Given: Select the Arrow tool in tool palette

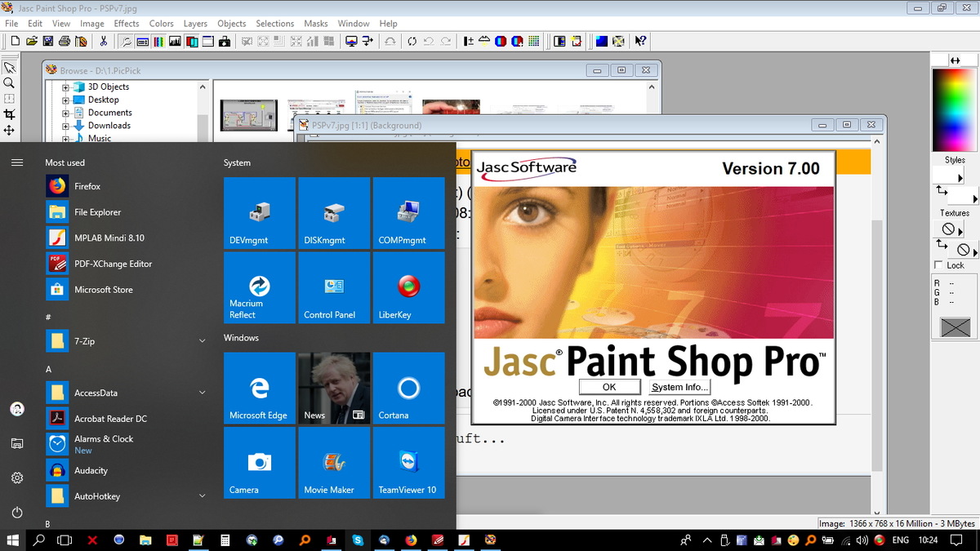Looking at the screenshot, I should tap(9, 68).
